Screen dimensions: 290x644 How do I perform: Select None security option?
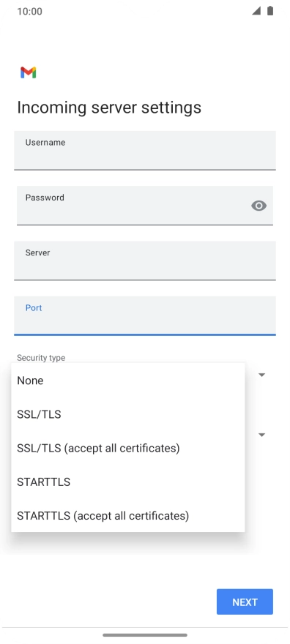[127, 381]
